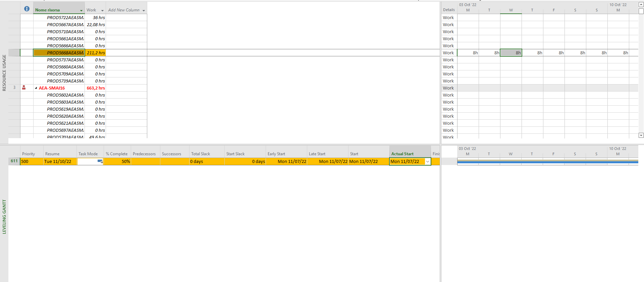This screenshot has height=282, width=644.
Task: Select row header number 611
Action: click(x=14, y=161)
